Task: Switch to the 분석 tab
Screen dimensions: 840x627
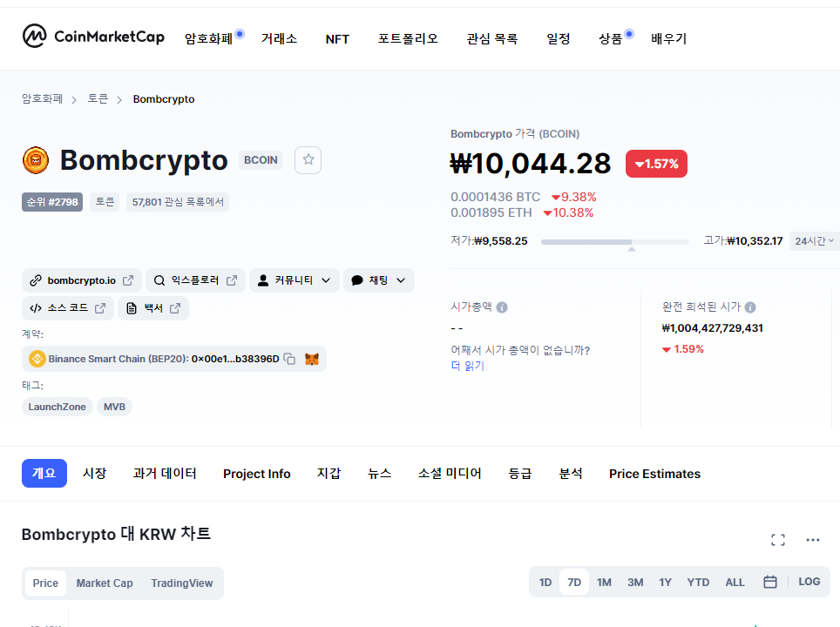Action: click(x=571, y=474)
